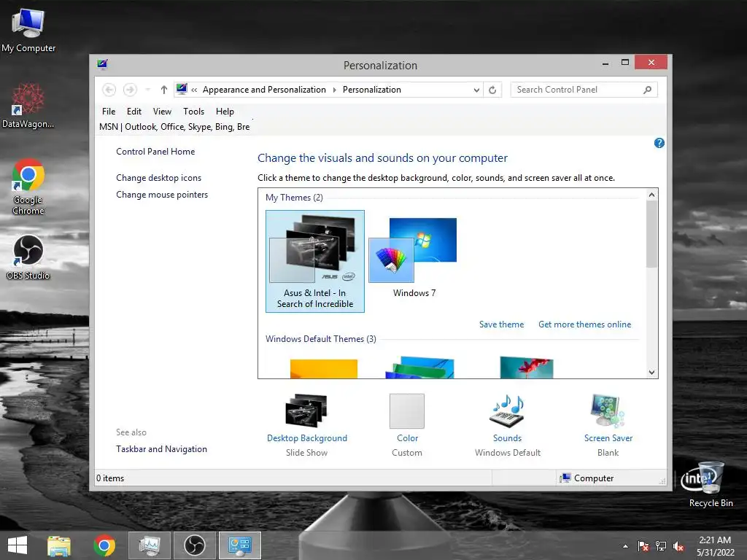This screenshot has height=560, width=747.
Task: Click the Action Center flag icon
Action: [x=643, y=546]
